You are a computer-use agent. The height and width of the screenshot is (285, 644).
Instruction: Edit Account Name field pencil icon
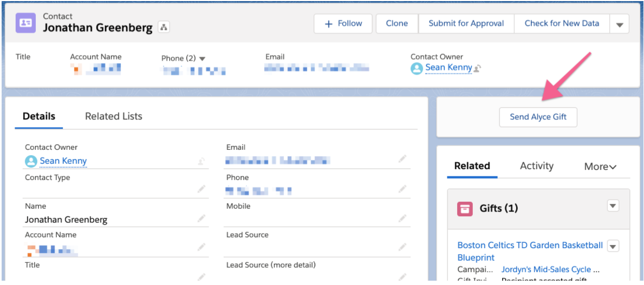point(201,247)
